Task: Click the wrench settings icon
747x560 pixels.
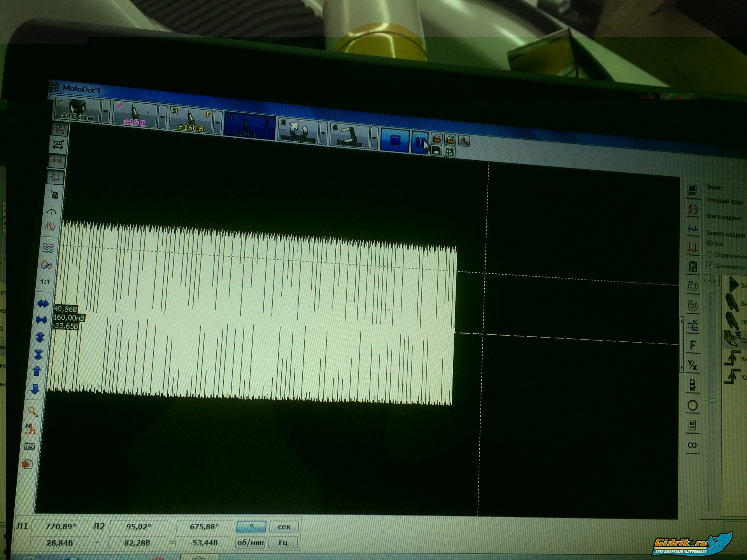Action: 464,141
